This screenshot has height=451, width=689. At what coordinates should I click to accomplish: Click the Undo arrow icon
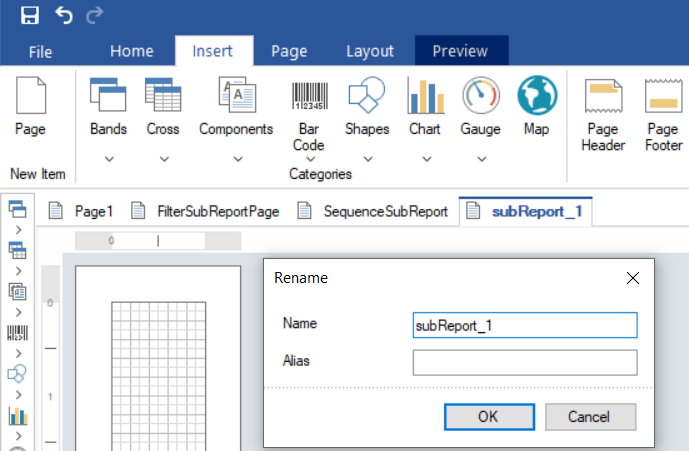64,15
